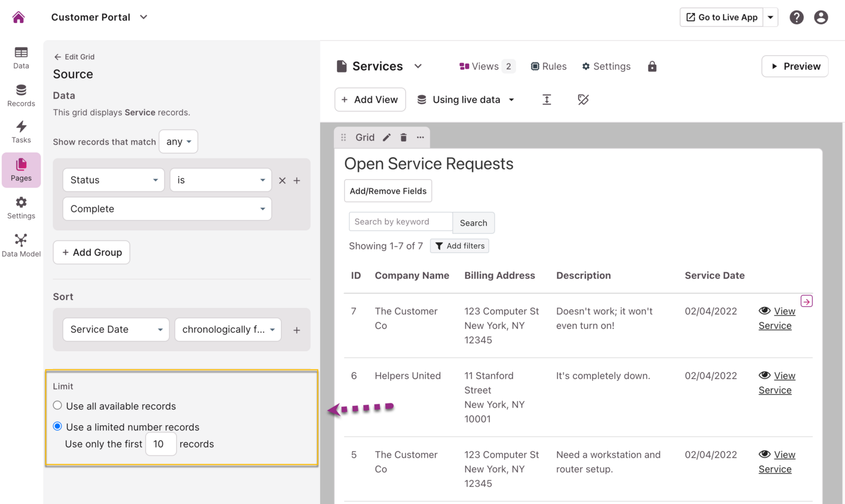
Task: Delete the Grid using trash icon
Action: tap(403, 137)
